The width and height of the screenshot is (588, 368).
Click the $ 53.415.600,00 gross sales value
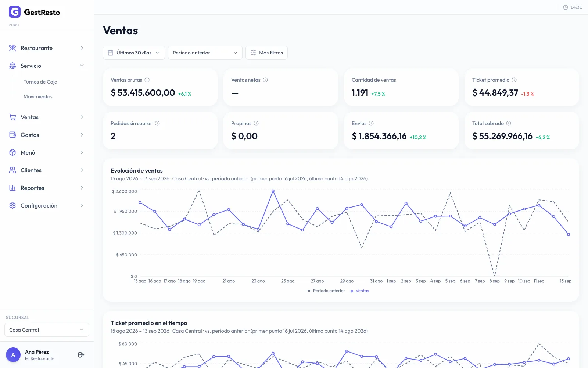[143, 93]
